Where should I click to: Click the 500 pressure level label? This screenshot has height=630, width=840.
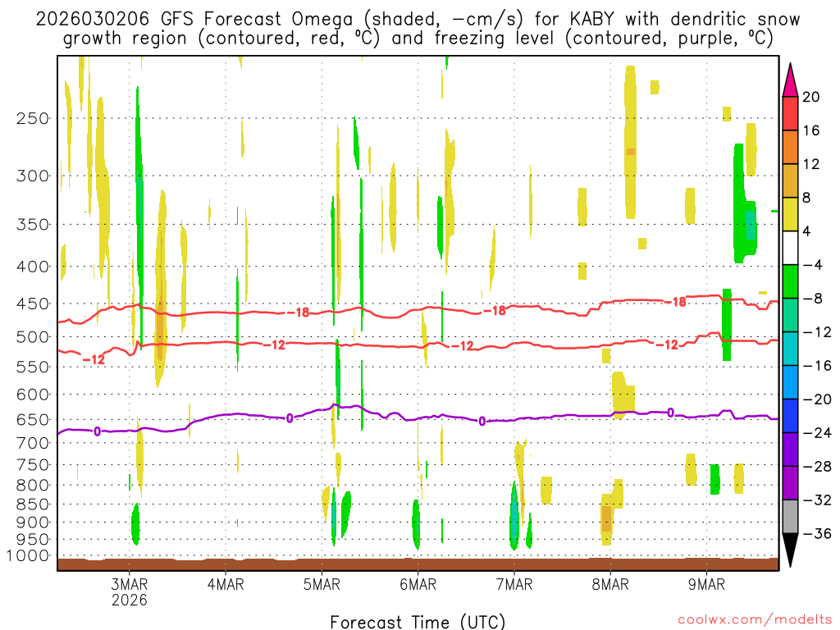[33, 337]
